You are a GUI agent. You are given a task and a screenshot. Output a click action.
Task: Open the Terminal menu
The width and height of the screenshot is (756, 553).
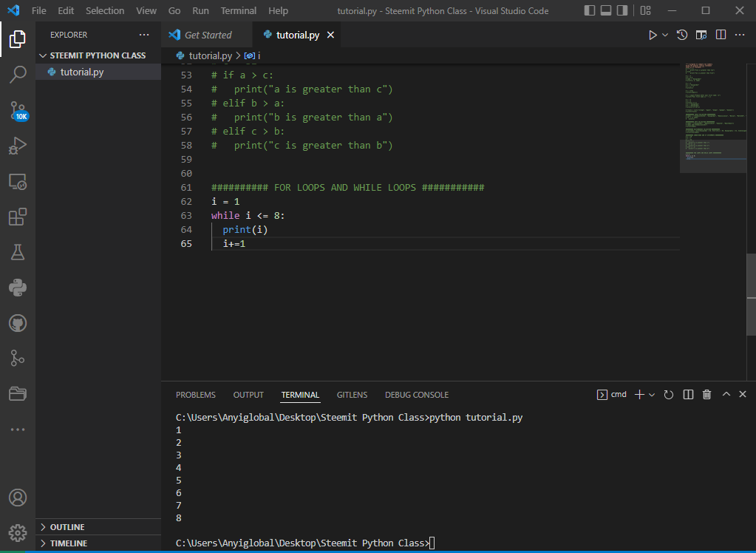point(239,11)
